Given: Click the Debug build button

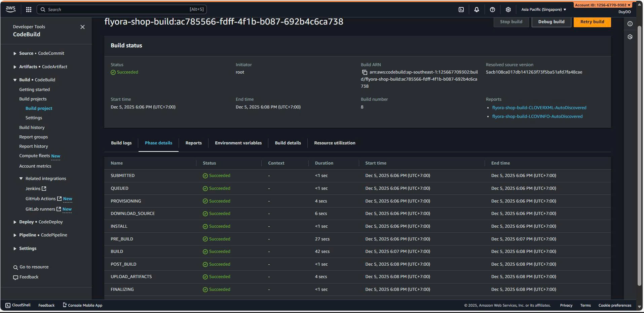Looking at the screenshot, I should (x=551, y=22).
